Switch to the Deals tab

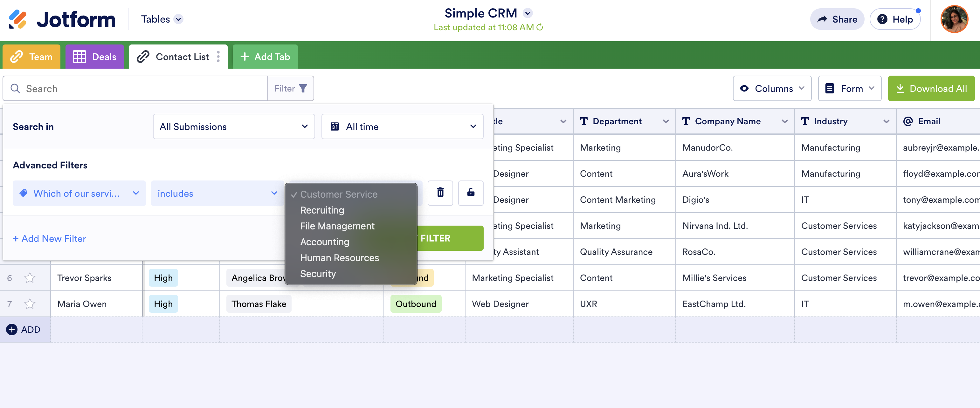[95, 57]
